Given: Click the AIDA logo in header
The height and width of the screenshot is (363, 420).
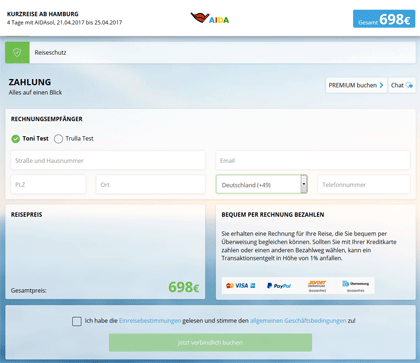Looking at the screenshot, I should 210,18.
